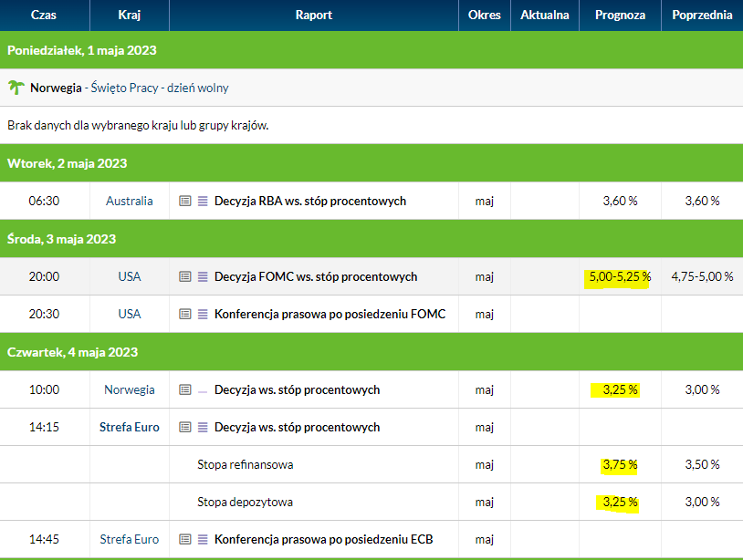
Task: Click highlighted forecast 5,00-5,25 %
Action: click(x=620, y=276)
